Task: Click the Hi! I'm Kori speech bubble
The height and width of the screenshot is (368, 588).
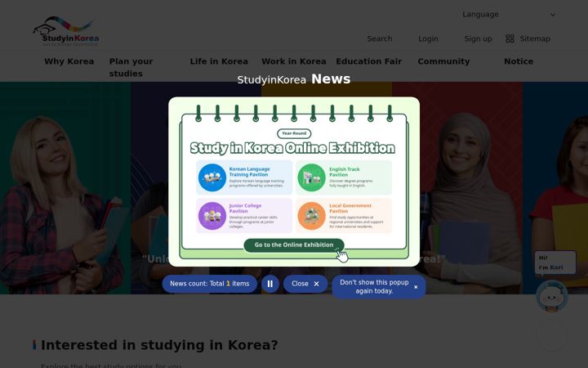Action: 555,263
